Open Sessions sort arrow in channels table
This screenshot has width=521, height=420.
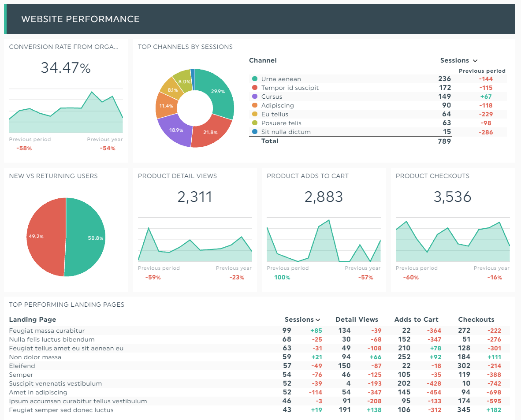[475, 61]
